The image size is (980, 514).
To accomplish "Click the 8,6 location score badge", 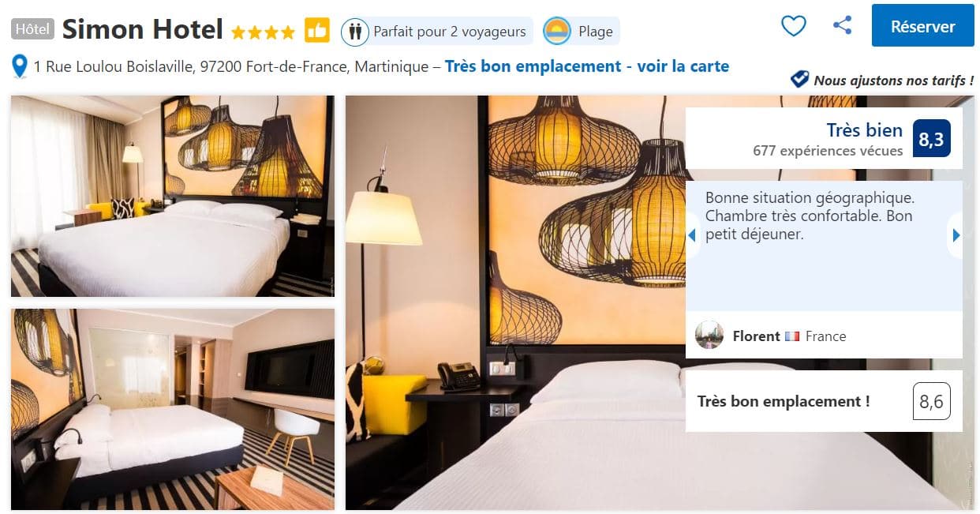I will tap(932, 401).
